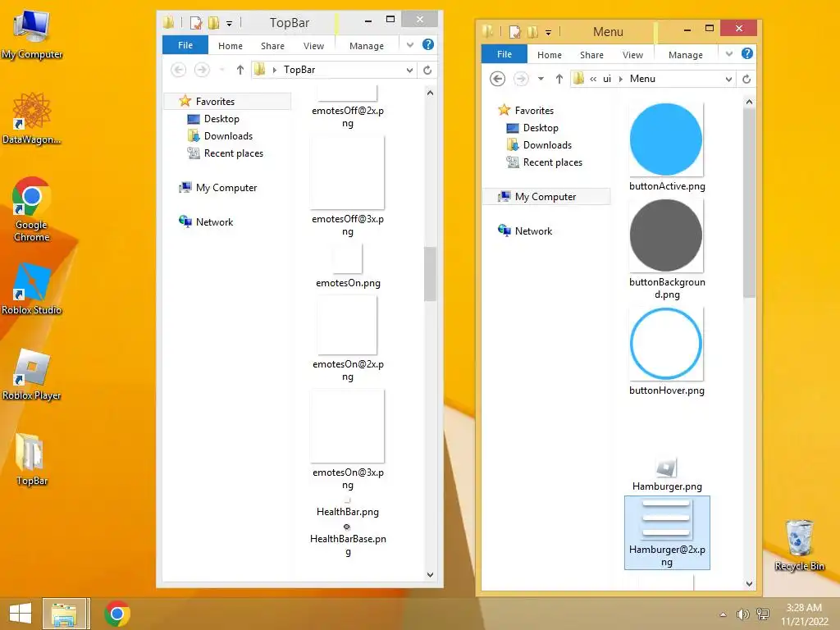840x630 pixels.
Task: Select HealthBarBase.png file name
Action: (348, 545)
